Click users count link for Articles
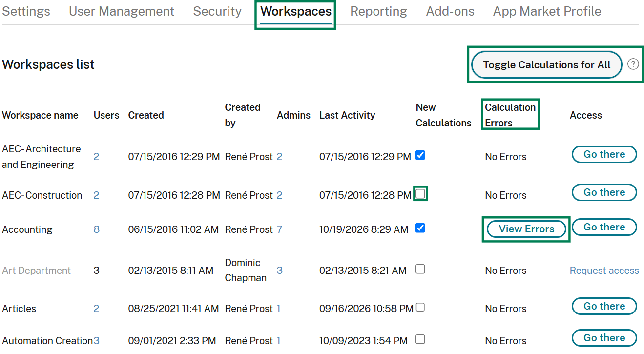 pyautogui.click(x=97, y=309)
